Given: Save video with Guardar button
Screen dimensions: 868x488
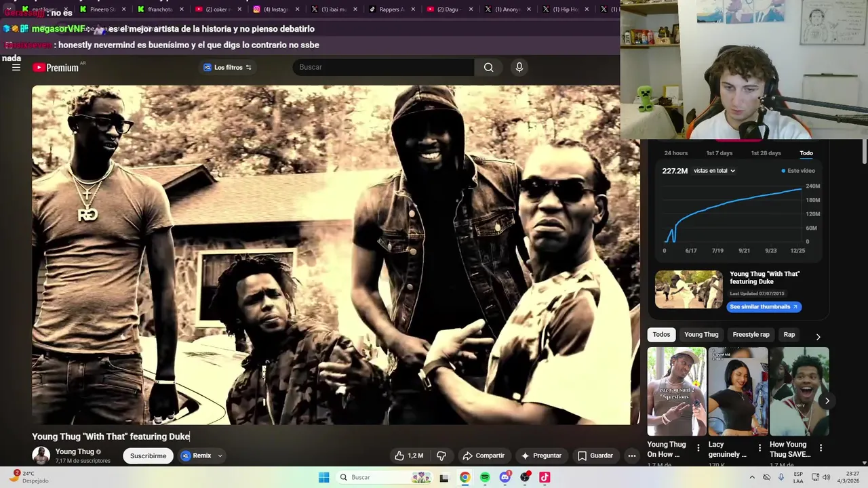Looking at the screenshot, I should tap(595, 455).
